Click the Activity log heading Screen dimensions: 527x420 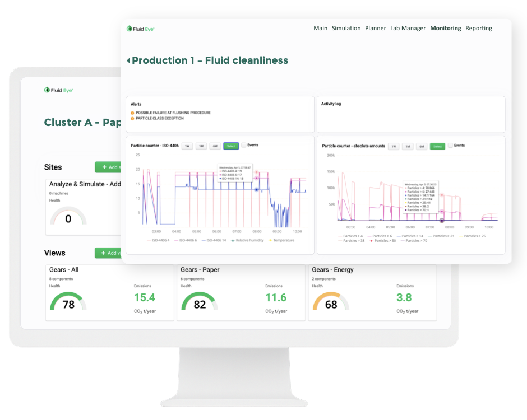[x=331, y=104]
